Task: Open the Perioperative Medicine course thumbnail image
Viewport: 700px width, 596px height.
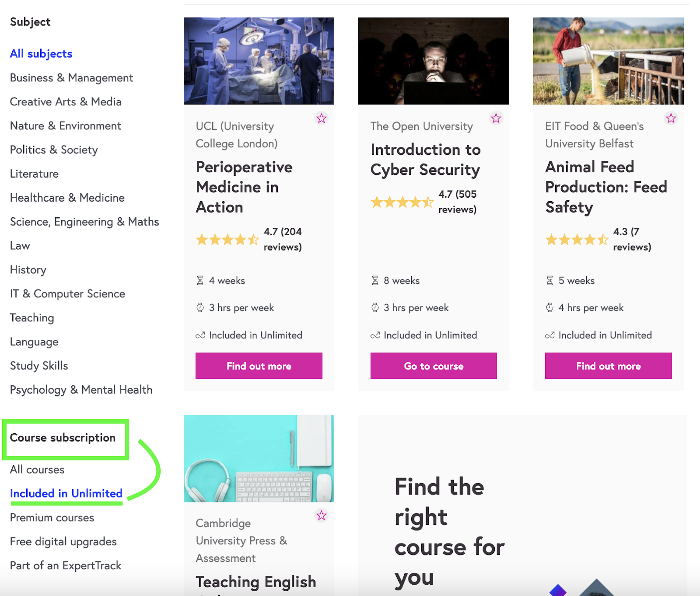Action: (x=259, y=60)
